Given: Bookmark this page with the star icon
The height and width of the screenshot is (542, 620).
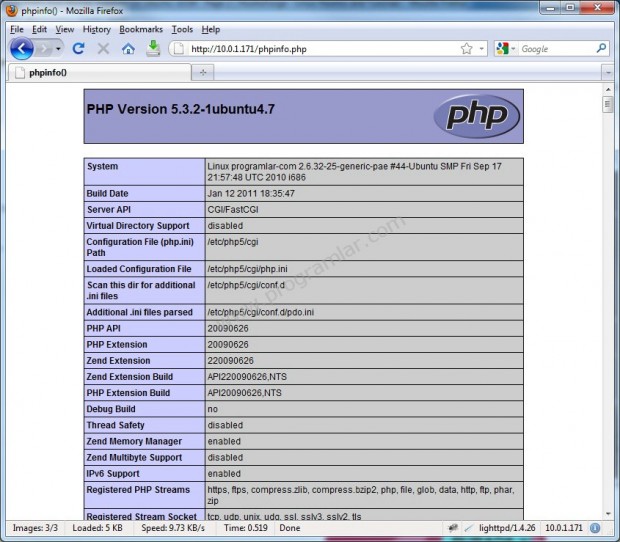Looking at the screenshot, I should coord(466,48).
